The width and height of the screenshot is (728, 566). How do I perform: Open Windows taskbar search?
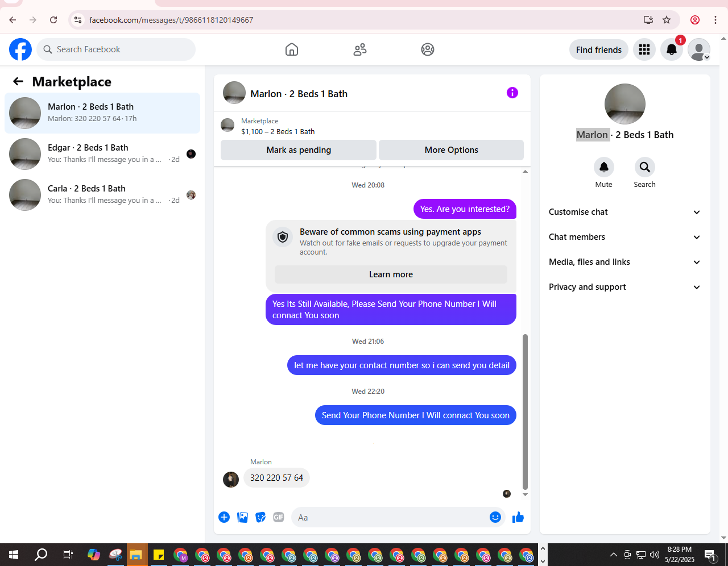[41, 555]
